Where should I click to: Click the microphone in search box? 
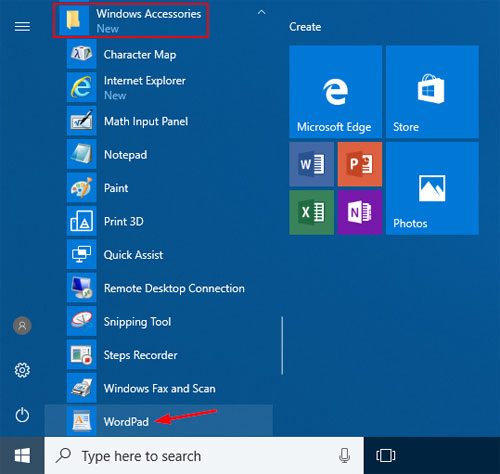point(344,455)
